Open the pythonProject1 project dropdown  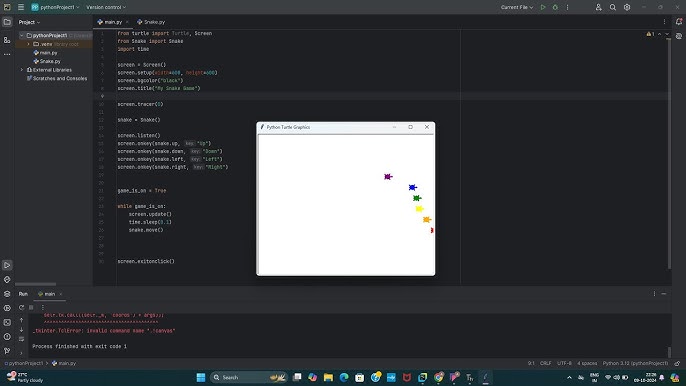point(56,7)
